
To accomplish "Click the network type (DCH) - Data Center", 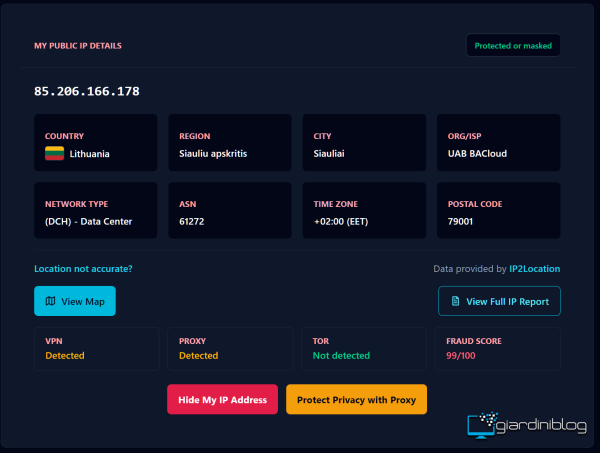I will [x=88, y=222].
